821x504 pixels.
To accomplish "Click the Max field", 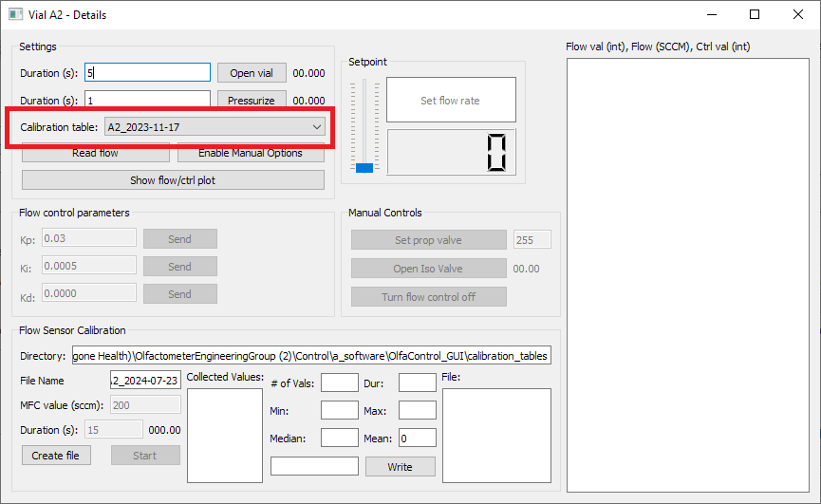I will (418, 410).
